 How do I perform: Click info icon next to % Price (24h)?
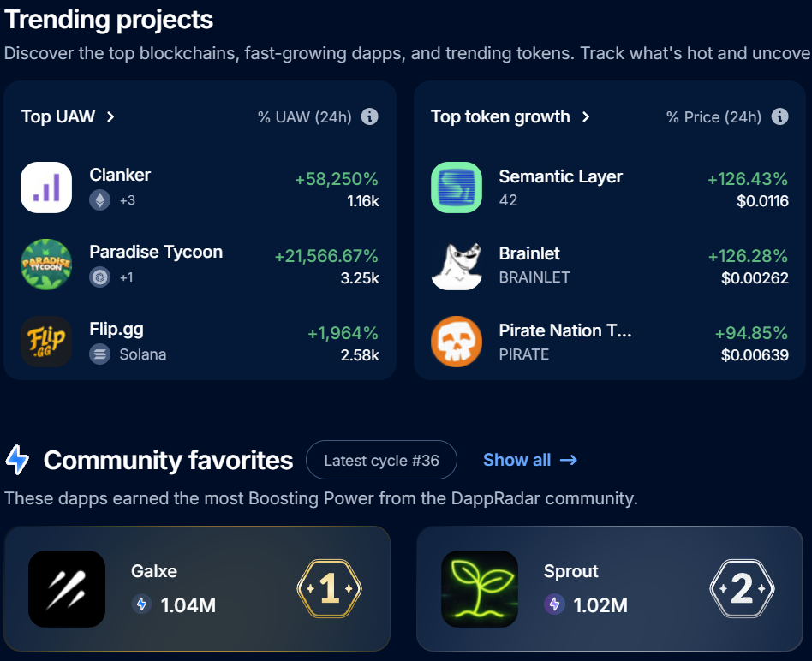[x=780, y=116]
